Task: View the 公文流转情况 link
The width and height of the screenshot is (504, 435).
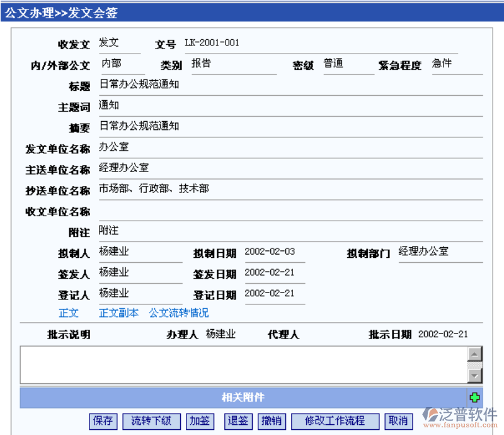Action: click(x=178, y=313)
